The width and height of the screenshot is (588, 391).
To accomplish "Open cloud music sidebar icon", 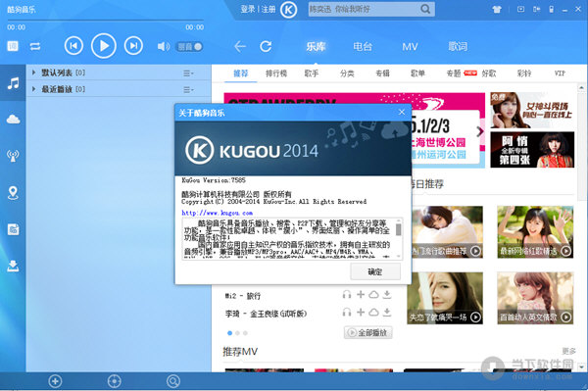I will click(13, 120).
